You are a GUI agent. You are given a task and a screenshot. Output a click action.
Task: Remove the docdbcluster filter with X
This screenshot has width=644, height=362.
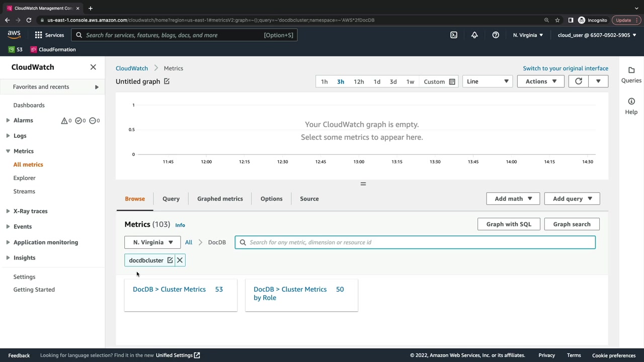[x=180, y=260]
